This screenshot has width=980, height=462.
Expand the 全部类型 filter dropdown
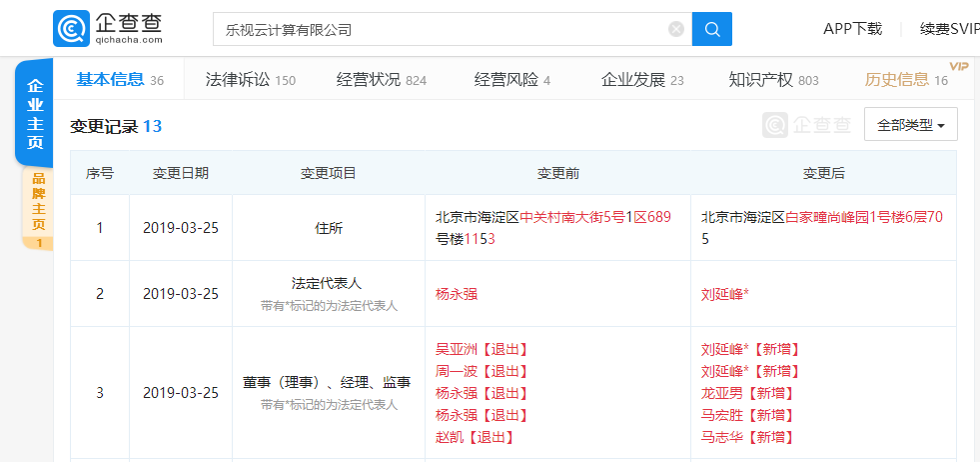pyautogui.click(x=911, y=125)
